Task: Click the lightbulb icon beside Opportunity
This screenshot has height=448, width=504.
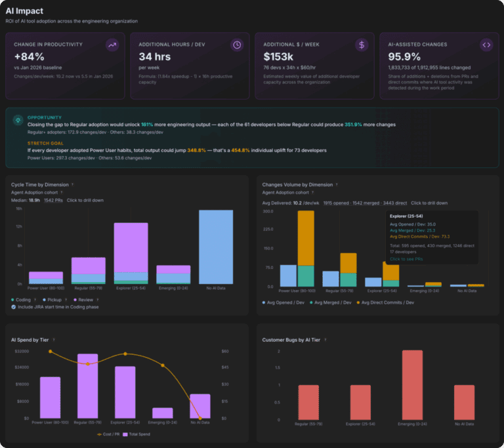Action: [18, 120]
